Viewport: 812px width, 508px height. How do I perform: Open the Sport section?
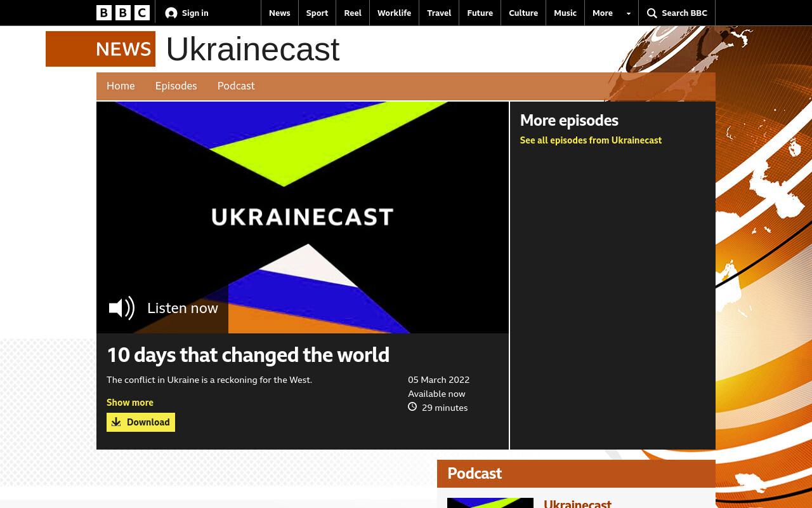317,13
